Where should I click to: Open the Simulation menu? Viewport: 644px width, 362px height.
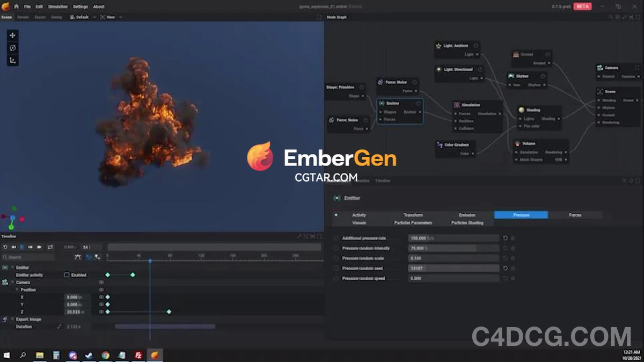(57, 6)
